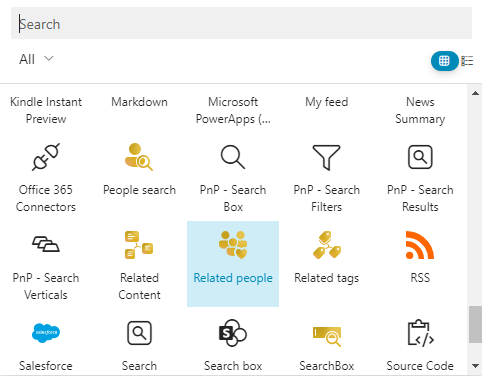The image size is (482, 376).
Task: Add the People search web part
Action: click(x=139, y=176)
